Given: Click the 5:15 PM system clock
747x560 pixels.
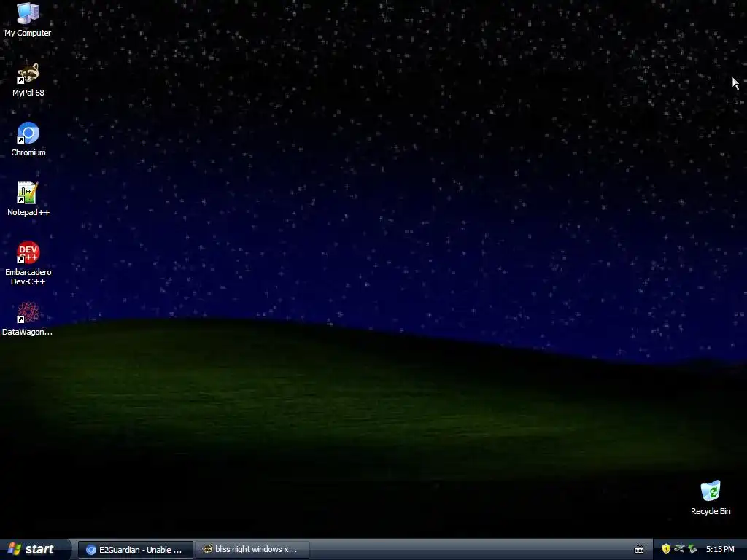Looking at the screenshot, I should pos(720,549).
